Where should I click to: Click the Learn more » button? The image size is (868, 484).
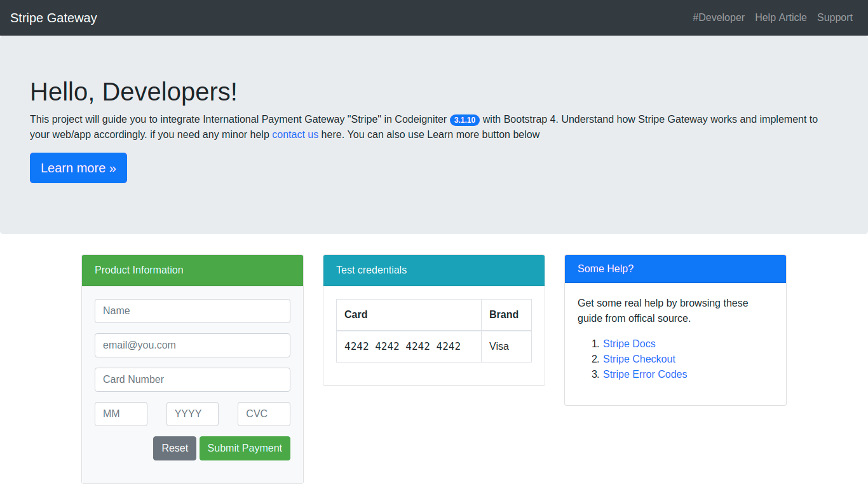pyautogui.click(x=78, y=168)
